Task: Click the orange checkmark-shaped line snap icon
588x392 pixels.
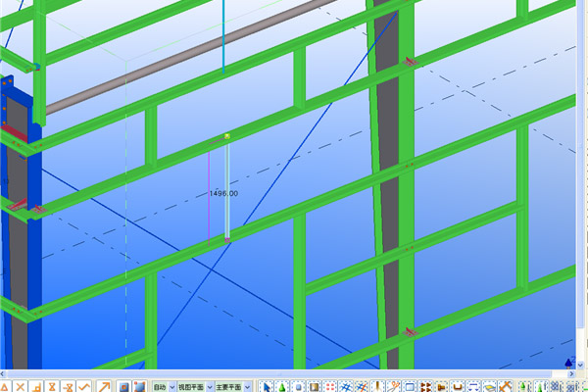Action: 85,387
